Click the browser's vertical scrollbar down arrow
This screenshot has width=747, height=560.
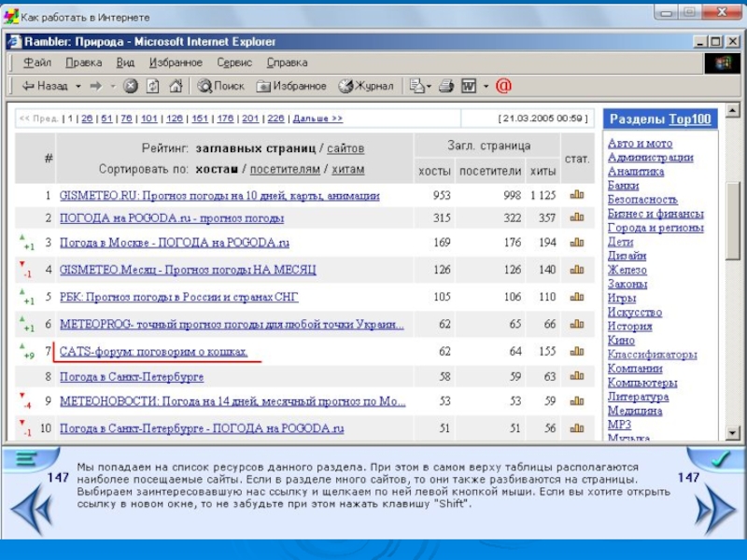click(x=734, y=433)
